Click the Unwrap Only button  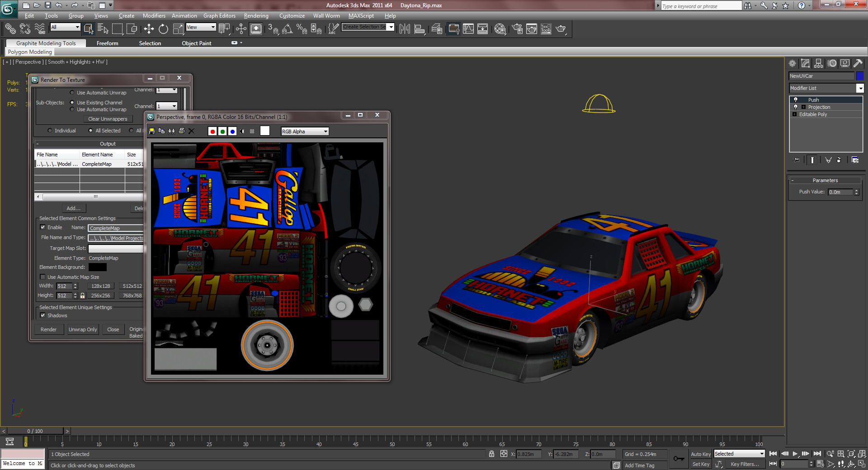tap(83, 329)
